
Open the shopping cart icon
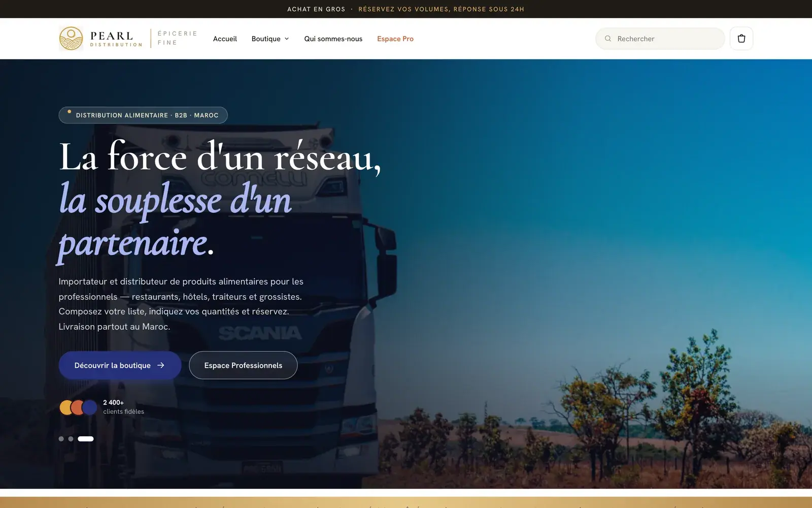[741, 39]
